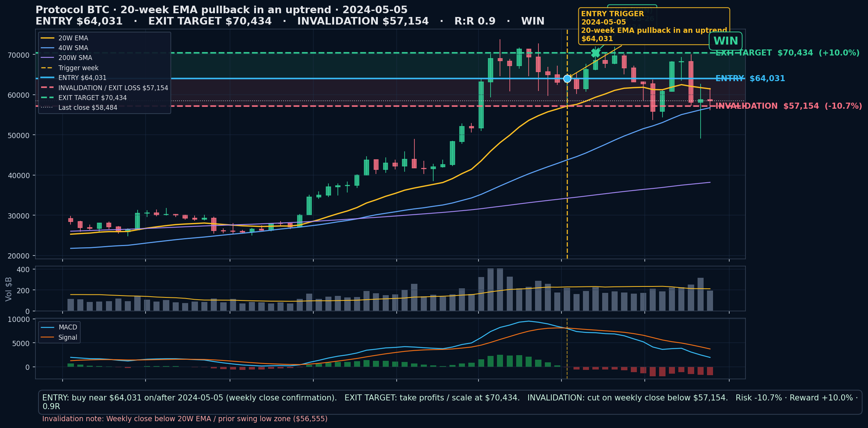Click the Invalidation note text at bottom
868x428 pixels.
click(x=185, y=419)
